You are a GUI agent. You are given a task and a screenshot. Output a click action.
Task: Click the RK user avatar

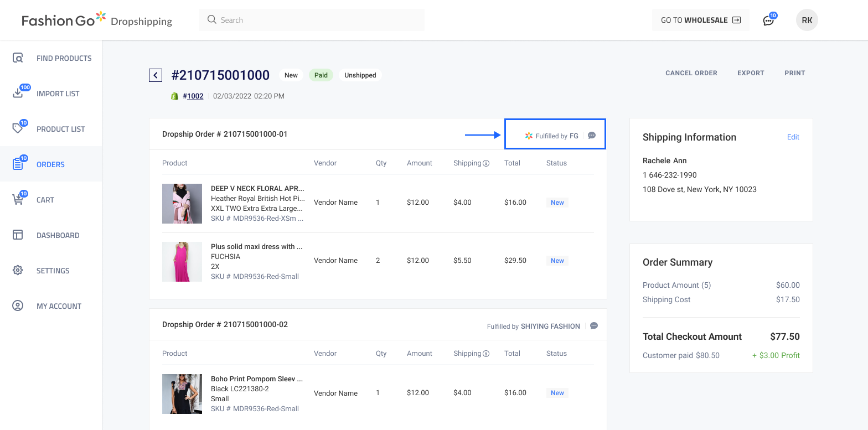click(807, 20)
